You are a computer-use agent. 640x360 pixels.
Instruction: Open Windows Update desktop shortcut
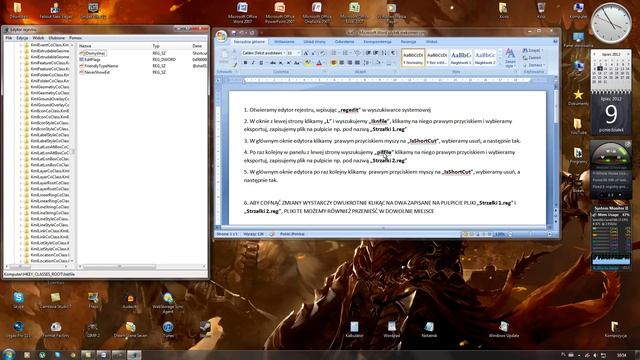(504, 329)
